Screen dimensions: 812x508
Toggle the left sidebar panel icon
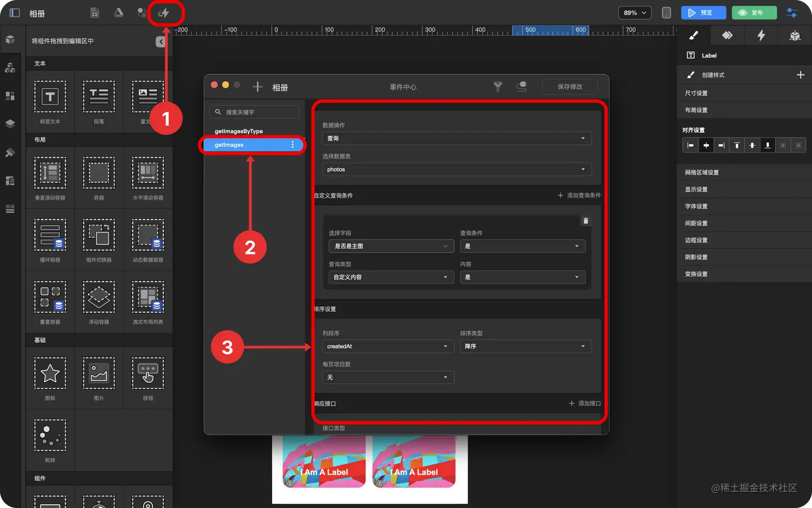(15, 13)
